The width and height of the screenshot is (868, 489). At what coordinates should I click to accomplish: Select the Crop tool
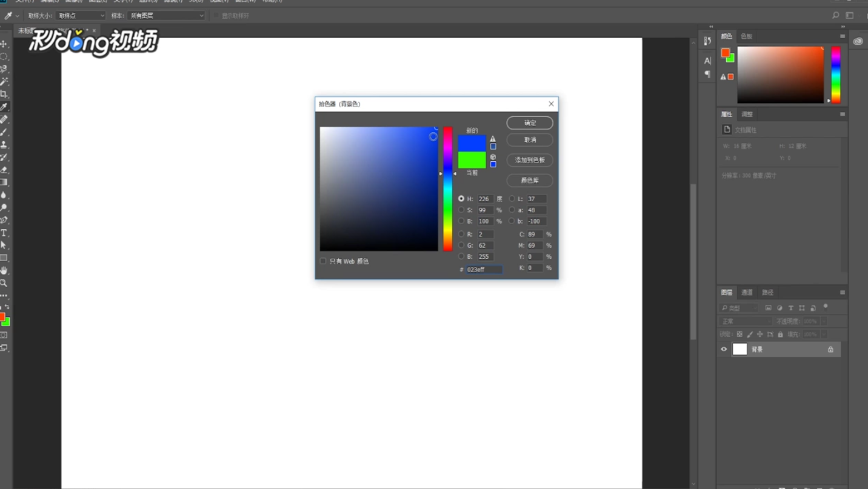pos(4,95)
